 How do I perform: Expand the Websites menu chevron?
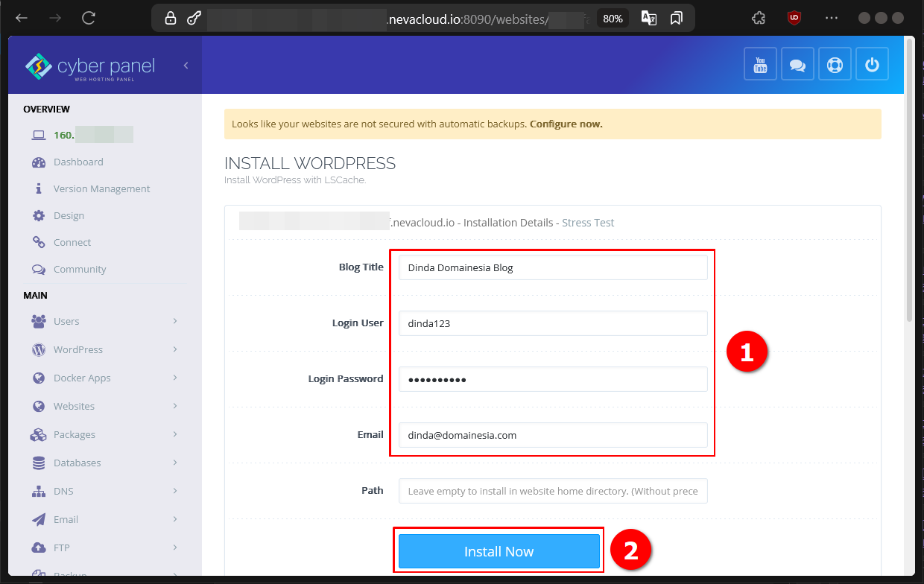[175, 406]
